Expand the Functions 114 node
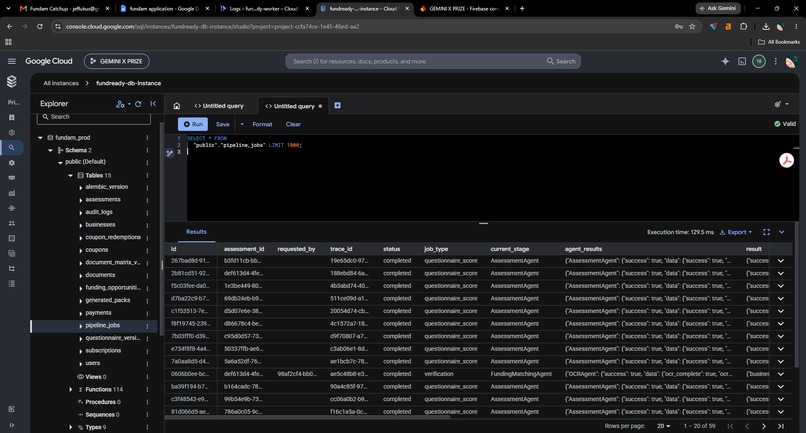Viewport: 806px width, 433px height. (x=70, y=389)
